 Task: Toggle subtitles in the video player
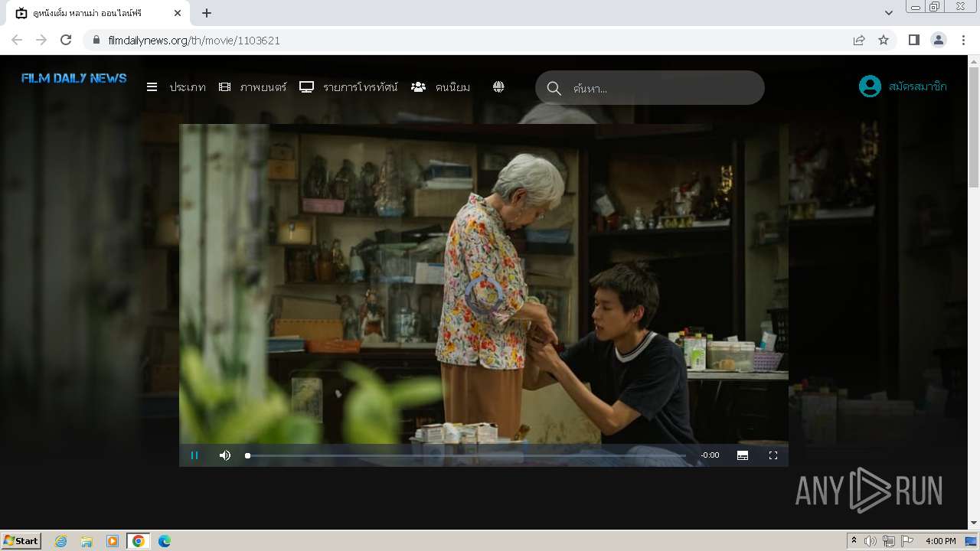pos(743,455)
